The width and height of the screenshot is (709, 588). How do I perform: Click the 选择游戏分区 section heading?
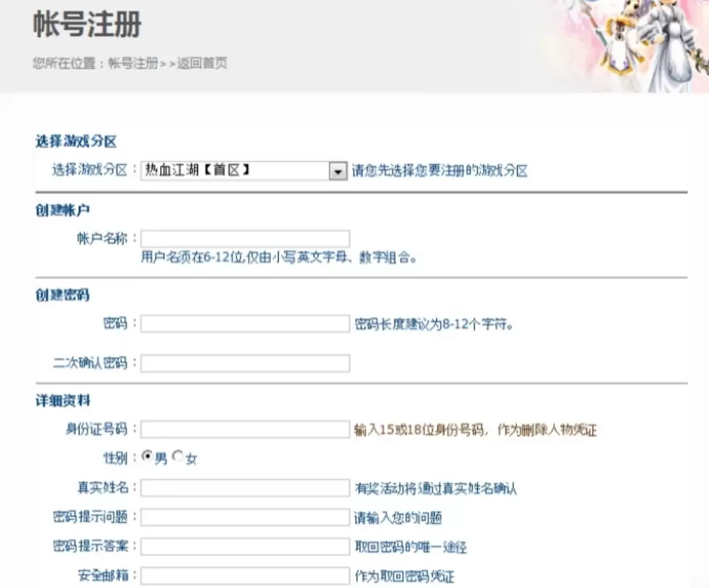[75, 141]
